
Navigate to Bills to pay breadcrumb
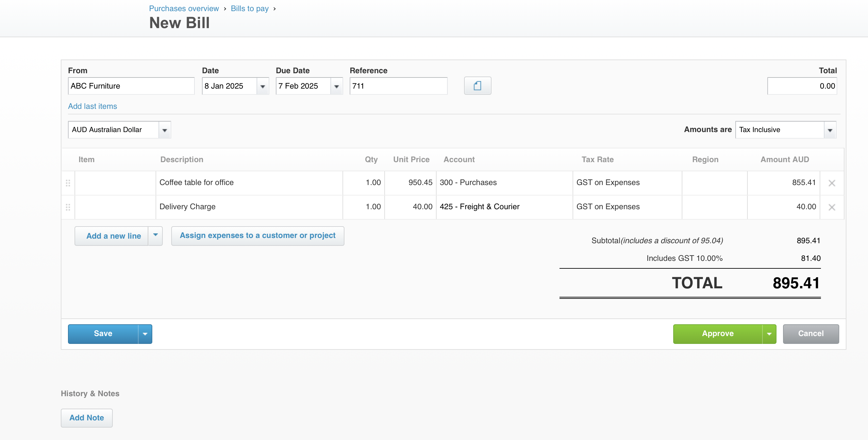249,8
